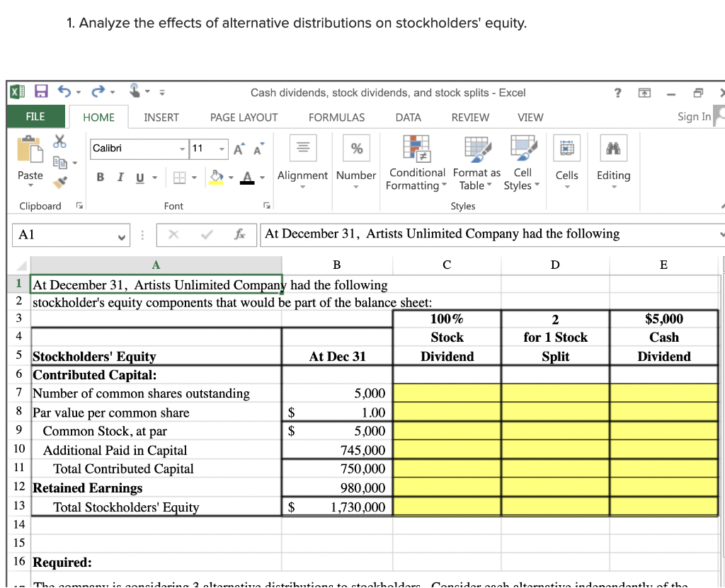Apply Bold formatting

point(100,176)
